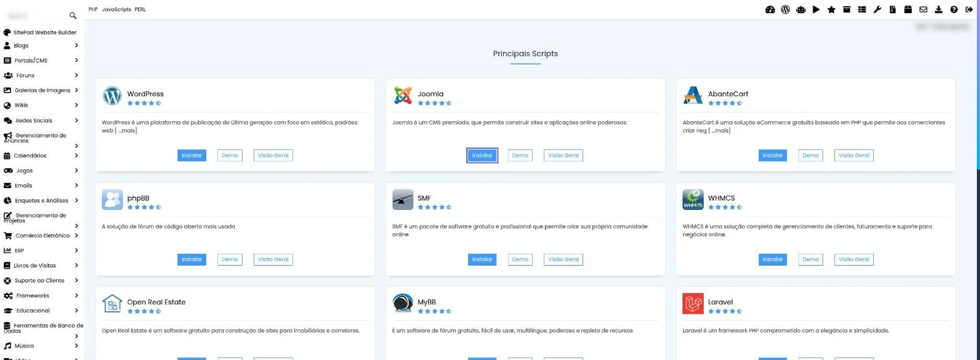Viewport: 980px width, 360px height.
Task: Open settings wrench icon
Action: pos(877,9)
